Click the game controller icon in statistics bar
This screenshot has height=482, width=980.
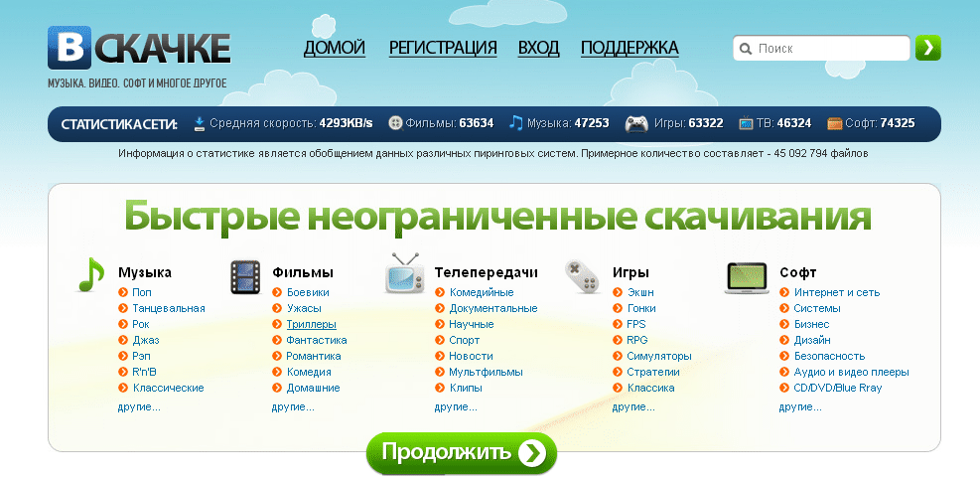[636, 124]
